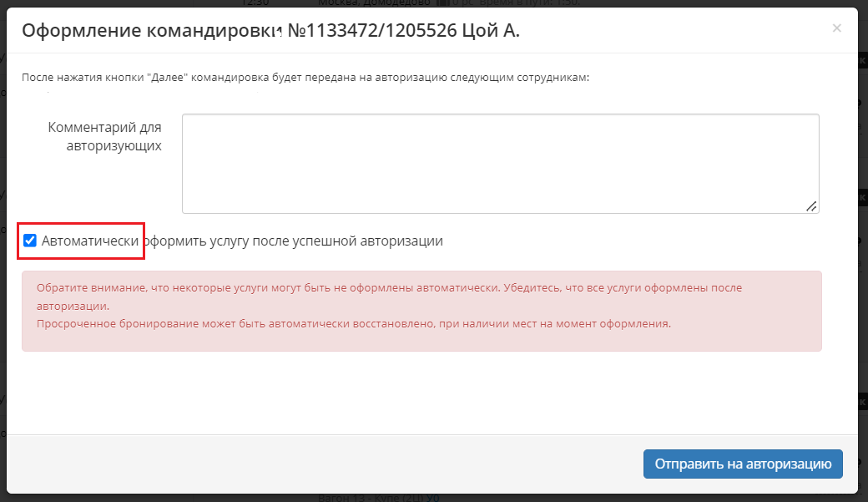Click the 'Оформление командировки' dialog heading
This screenshot has width=868, height=502.
pos(150,32)
